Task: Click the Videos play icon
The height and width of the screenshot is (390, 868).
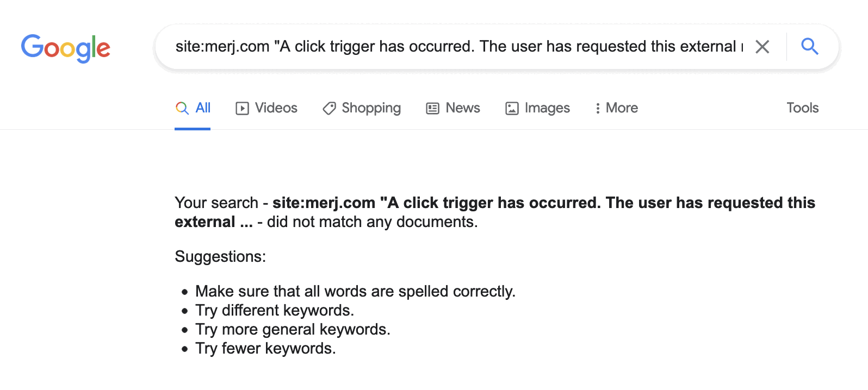Action: pos(242,109)
